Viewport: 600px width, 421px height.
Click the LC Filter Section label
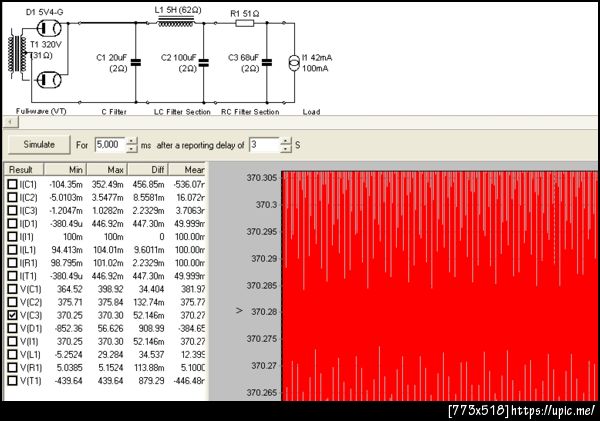pyautogui.click(x=182, y=112)
